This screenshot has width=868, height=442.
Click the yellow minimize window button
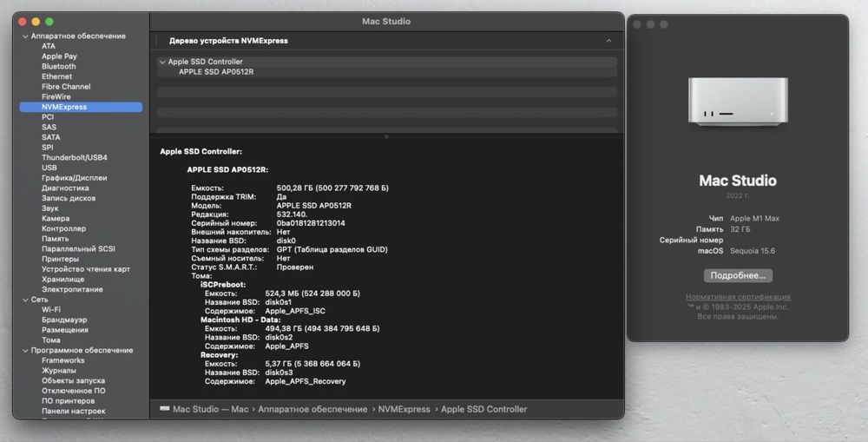(x=36, y=22)
